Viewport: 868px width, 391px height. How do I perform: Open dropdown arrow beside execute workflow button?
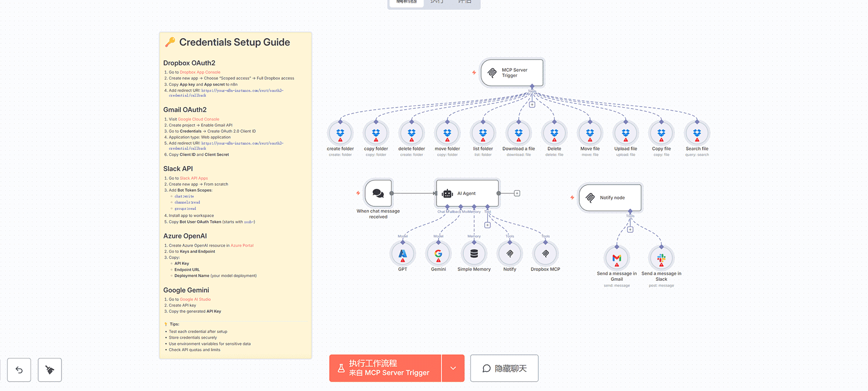tap(453, 368)
